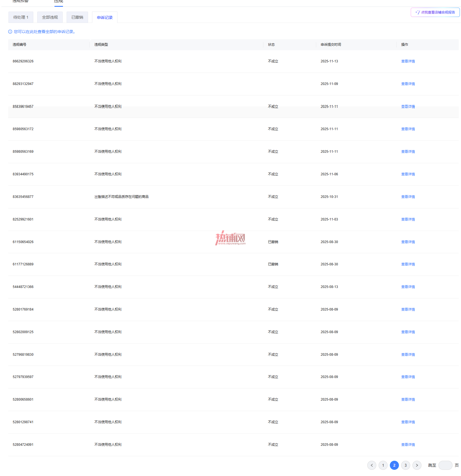Open 查看详情 for violation 83635456877
This screenshot has width=461, height=476.
[x=408, y=197]
